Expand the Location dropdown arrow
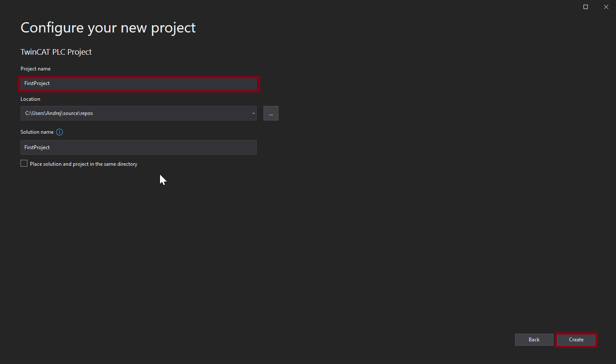Viewport: 616px width, 364px height. [253, 113]
